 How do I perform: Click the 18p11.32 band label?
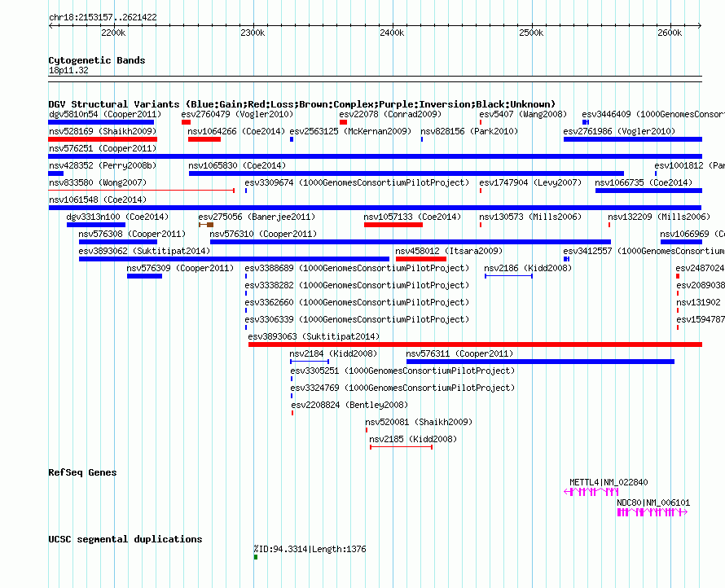[x=68, y=70]
